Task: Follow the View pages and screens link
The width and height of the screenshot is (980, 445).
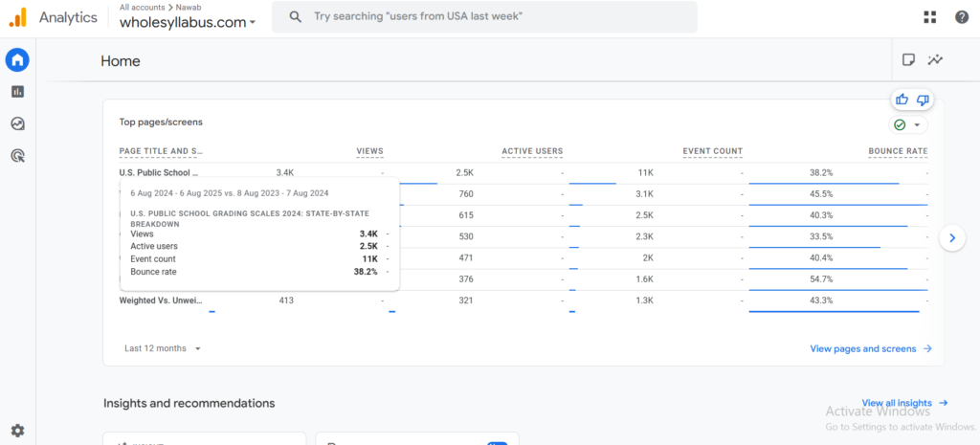Action: click(x=871, y=348)
